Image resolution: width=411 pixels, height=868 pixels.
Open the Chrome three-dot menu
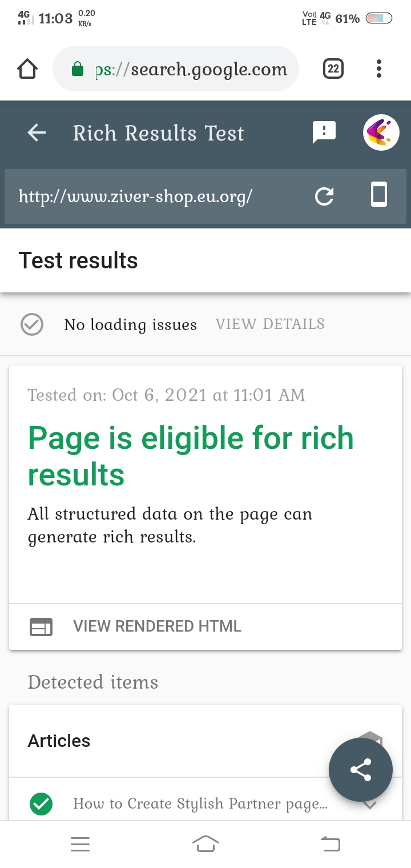coord(379,69)
